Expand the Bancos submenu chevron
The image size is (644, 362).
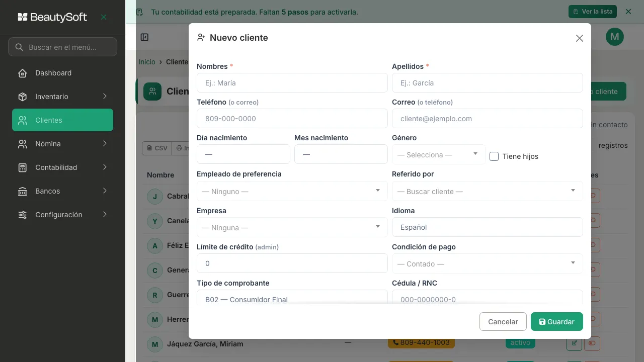coord(105,191)
